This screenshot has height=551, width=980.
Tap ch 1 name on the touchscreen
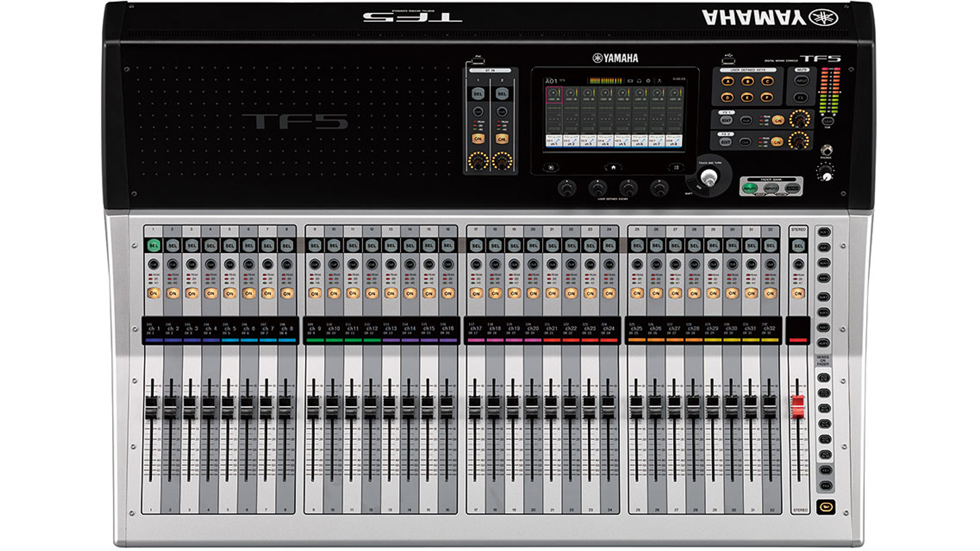tap(554, 141)
